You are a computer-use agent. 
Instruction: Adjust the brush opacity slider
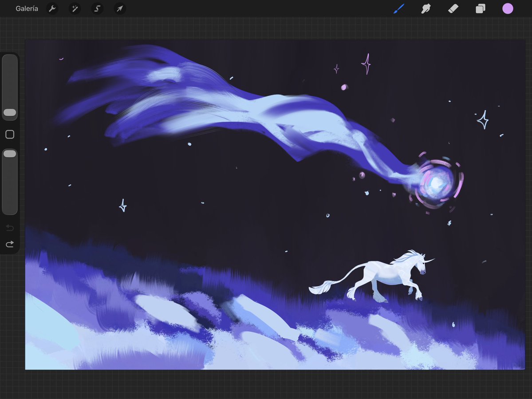(x=10, y=182)
